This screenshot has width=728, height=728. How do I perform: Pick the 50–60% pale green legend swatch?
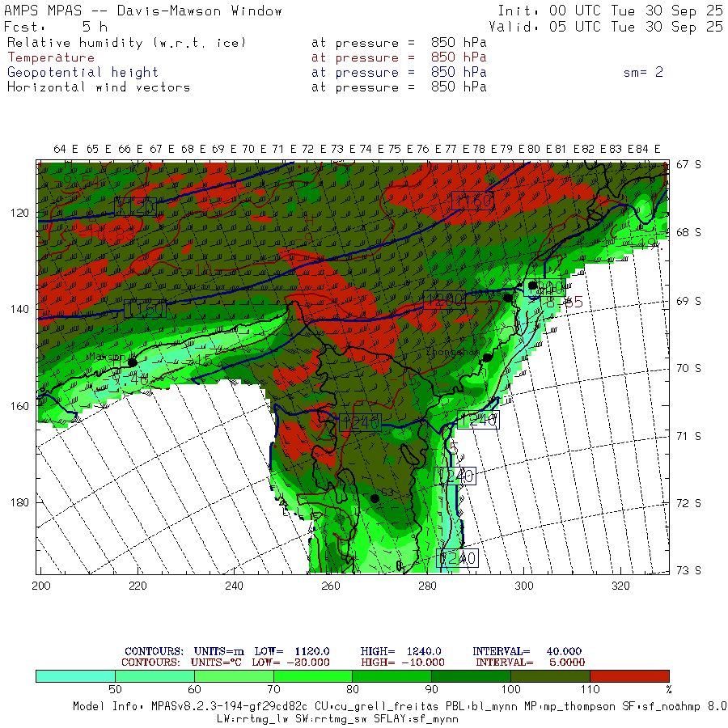[x=155, y=676]
